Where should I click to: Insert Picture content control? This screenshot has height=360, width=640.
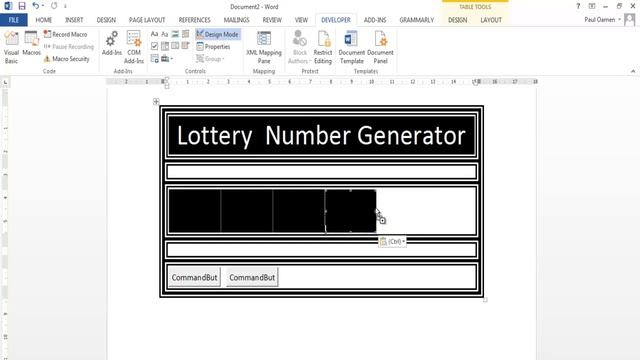click(175, 34)
